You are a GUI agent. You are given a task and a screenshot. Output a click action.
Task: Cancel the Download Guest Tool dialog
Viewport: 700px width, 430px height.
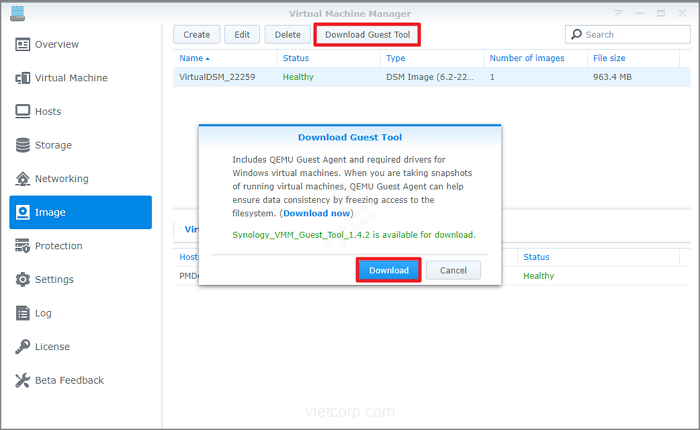tap(453, 270)
